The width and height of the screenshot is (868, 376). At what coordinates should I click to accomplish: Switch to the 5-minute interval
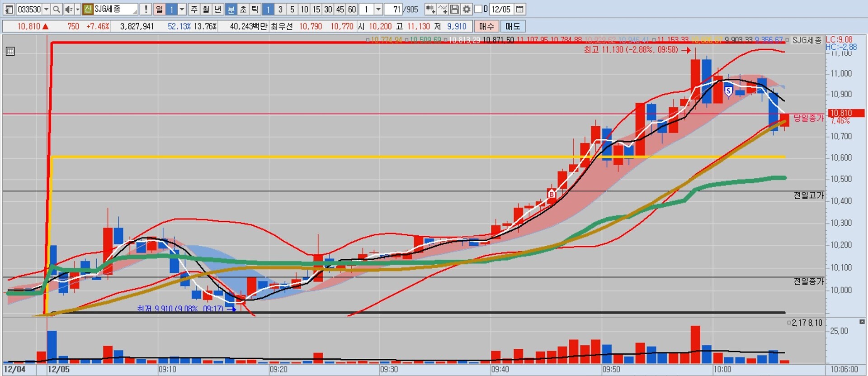coord(292,9)
